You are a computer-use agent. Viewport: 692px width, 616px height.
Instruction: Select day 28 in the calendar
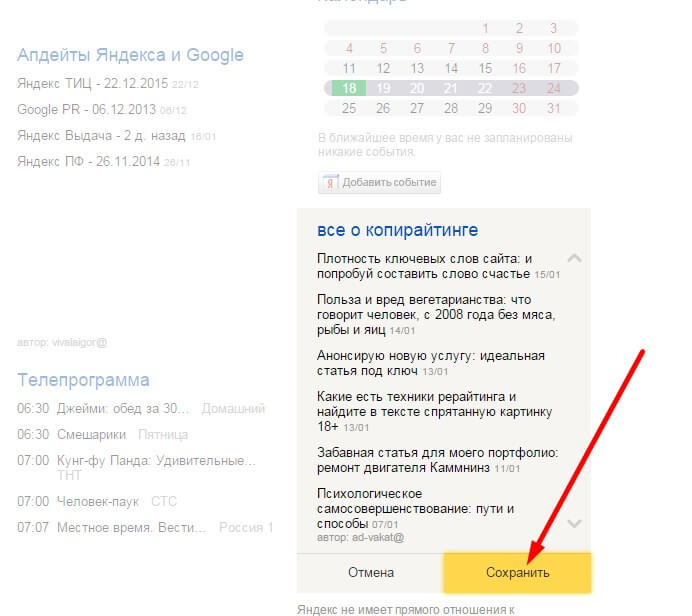pyautogui.click(x=451, y=109)
